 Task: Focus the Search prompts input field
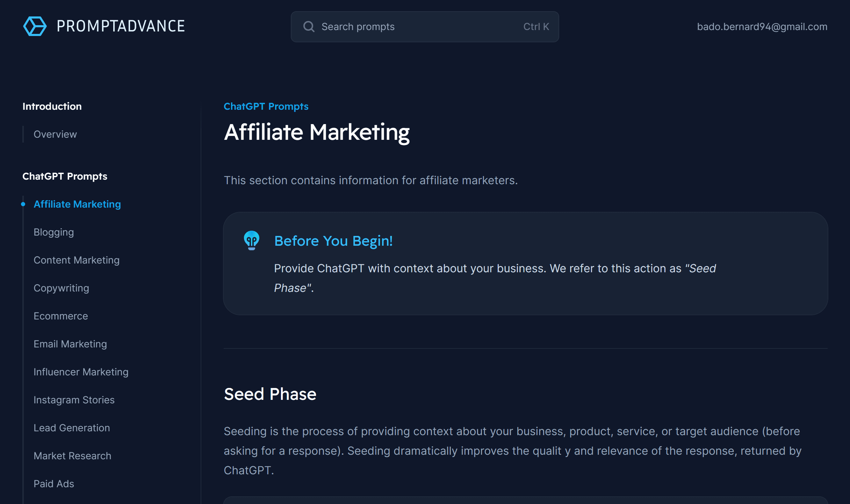[419, 27]
